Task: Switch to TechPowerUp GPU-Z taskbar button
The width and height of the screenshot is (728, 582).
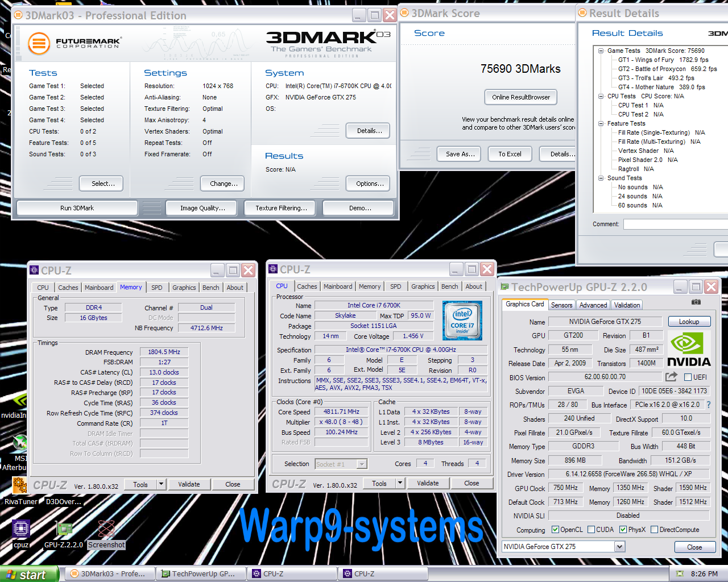Action: click(200, 574)
